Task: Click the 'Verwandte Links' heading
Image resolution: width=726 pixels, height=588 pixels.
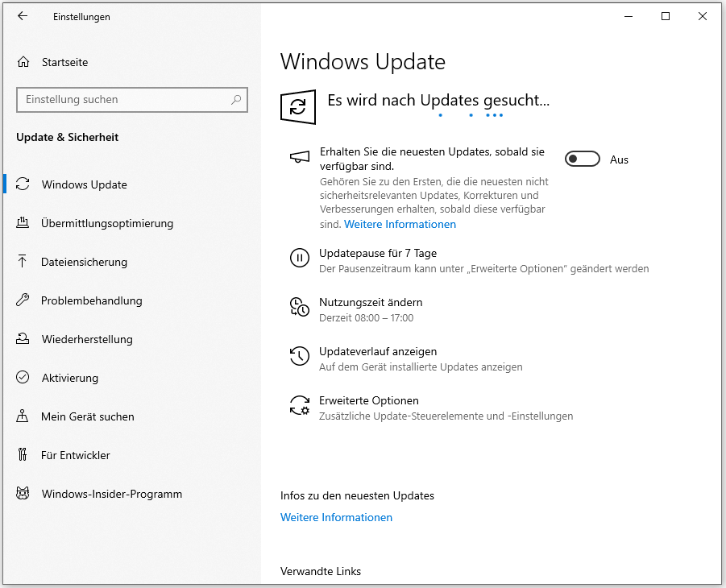Action: [321, 571]
